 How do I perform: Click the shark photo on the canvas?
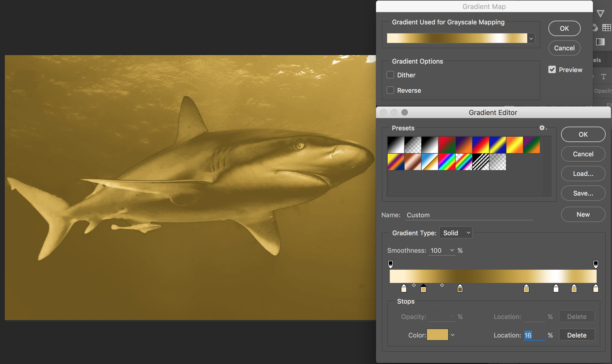pyautogui.click(x=190, y=187)
